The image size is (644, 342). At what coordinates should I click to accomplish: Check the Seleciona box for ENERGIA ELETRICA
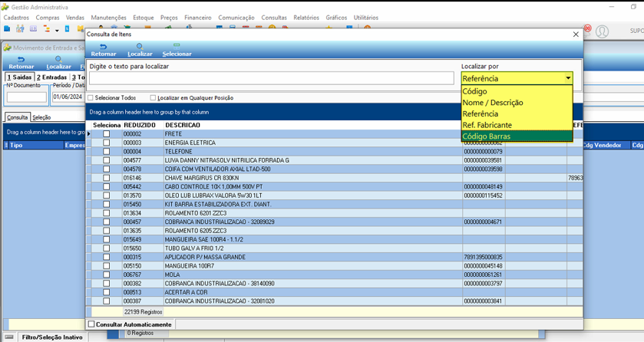pos(107,143)
